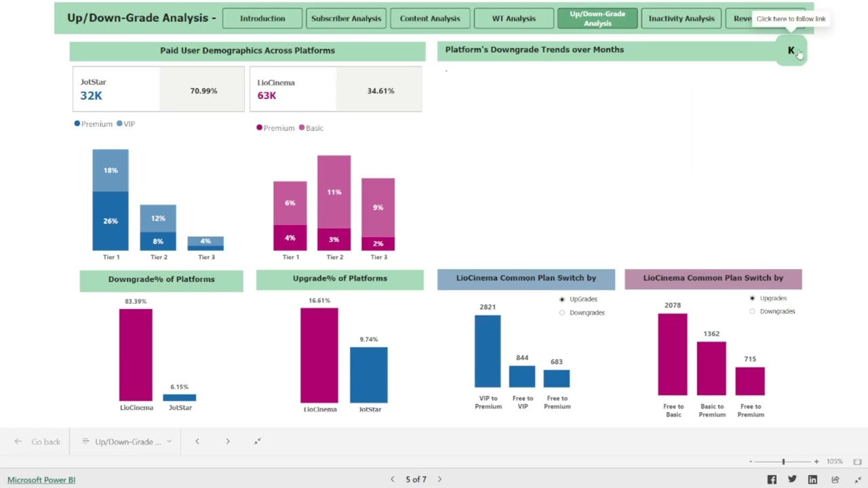868x488 pixels.
Task: Exit full screen at bottom-right corner
Action: coord(858,479)
